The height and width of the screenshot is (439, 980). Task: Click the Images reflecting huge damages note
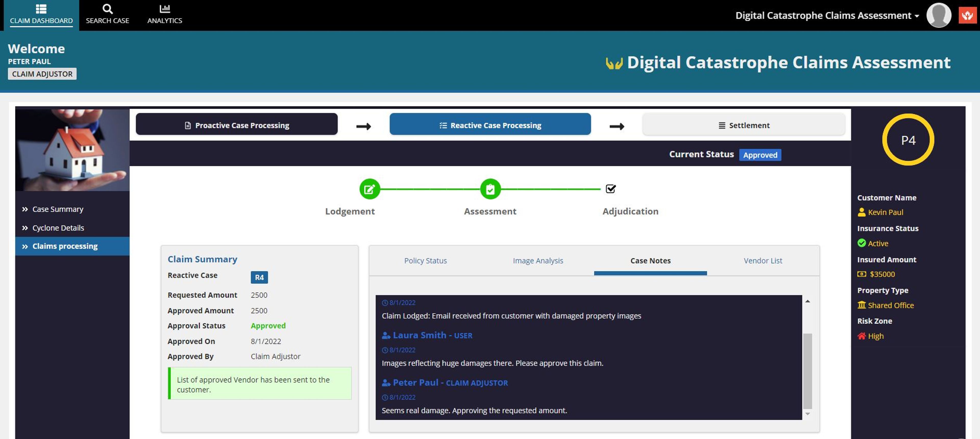click(492, 363)
